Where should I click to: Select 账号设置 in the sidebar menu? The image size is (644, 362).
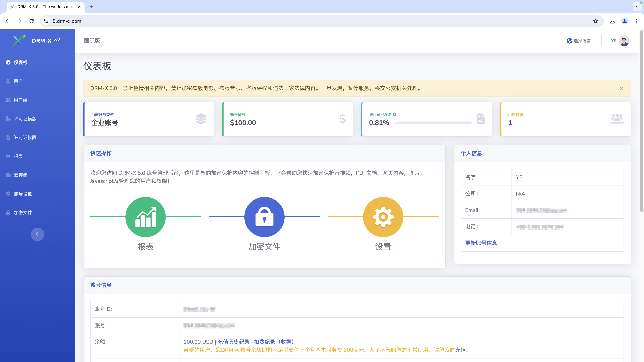click(x=23, y=194)
